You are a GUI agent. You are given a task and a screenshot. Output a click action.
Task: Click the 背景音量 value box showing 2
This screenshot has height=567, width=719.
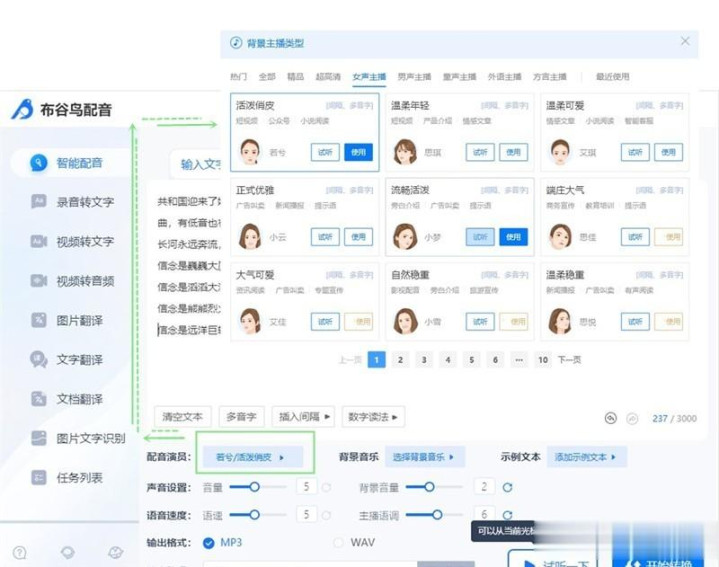(484, 487)
